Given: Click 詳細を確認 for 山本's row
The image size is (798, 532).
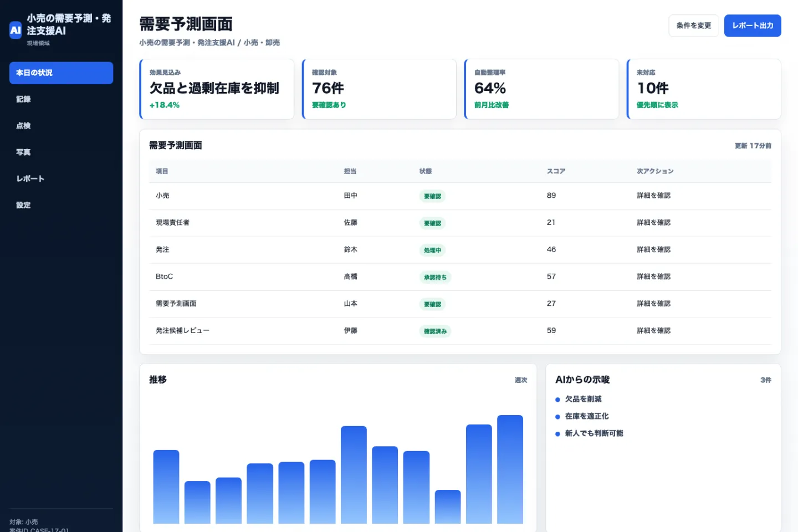Looking at the screenshot, I should click(654, 304).
